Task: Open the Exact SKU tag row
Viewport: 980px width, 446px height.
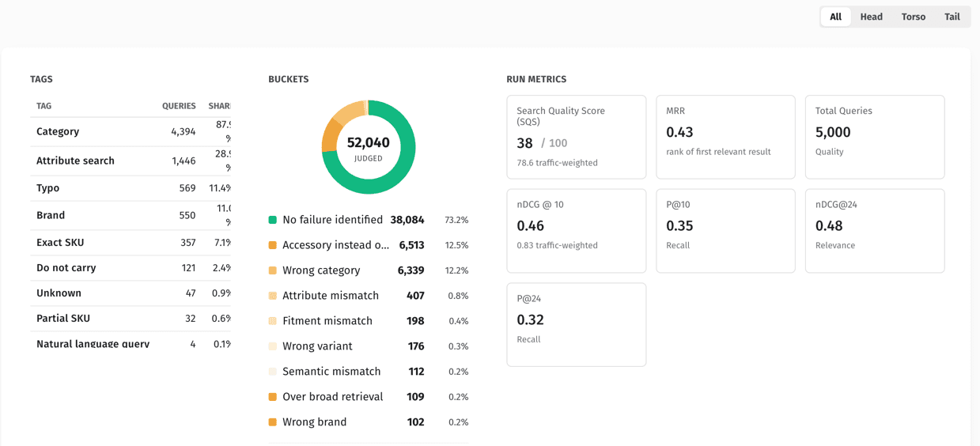Action: point(131,243)
